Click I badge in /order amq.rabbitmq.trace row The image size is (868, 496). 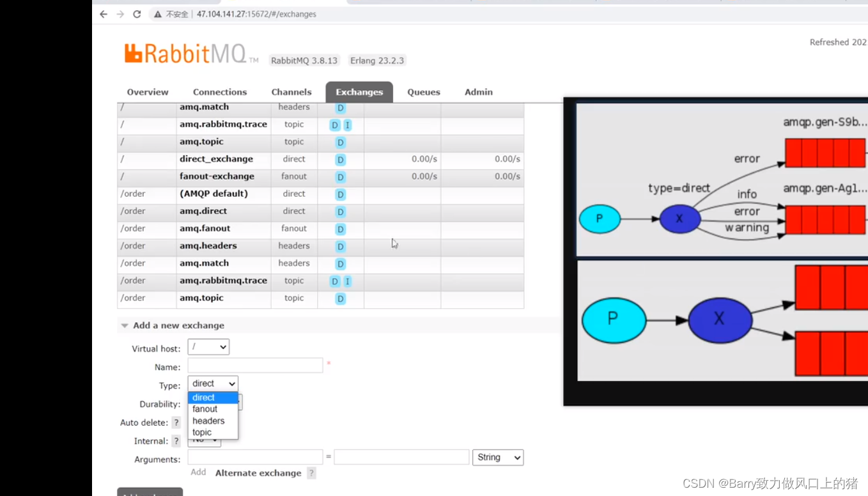(x=348, y=281)
